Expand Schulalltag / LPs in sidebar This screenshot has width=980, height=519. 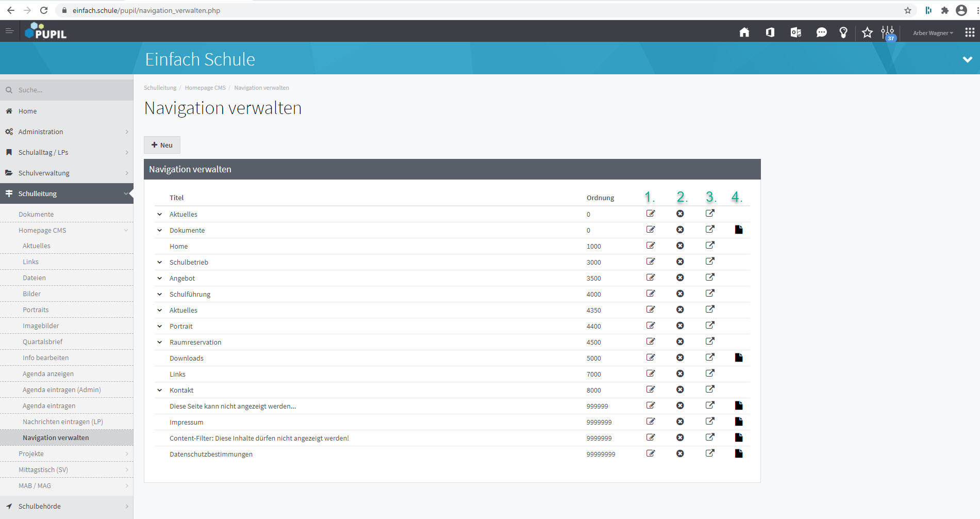(x=67, y=152)
